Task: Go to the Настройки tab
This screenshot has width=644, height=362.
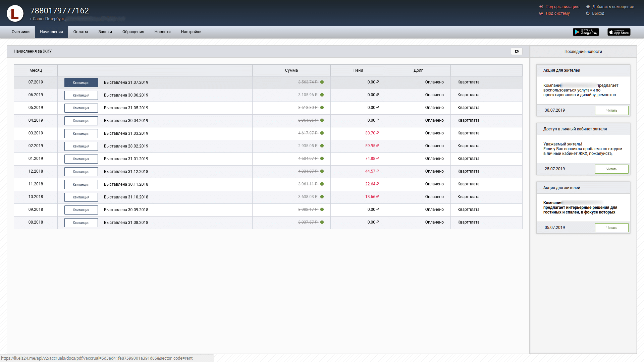Action: [x=191, y=32]
